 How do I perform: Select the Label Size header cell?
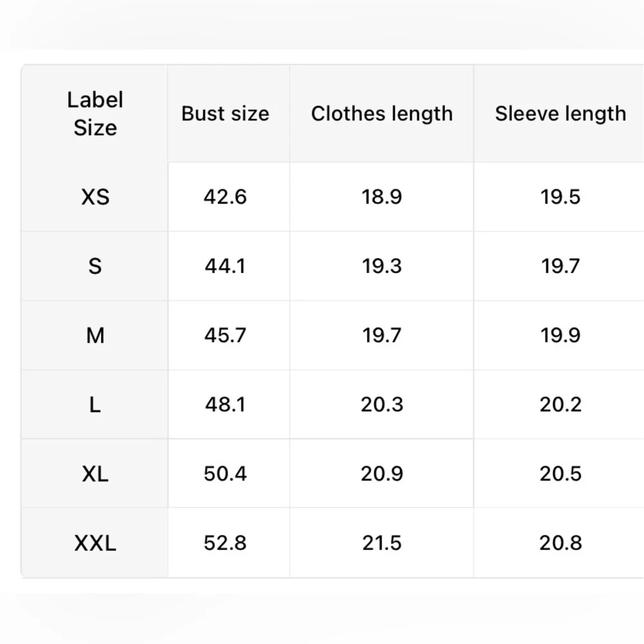[95, 113]
